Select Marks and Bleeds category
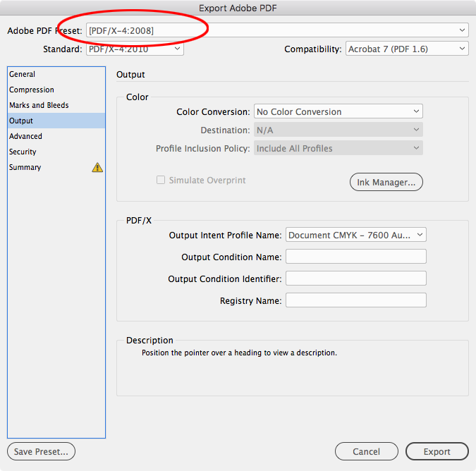The width and height of the screenshot is (476, 471). point(56,105)
